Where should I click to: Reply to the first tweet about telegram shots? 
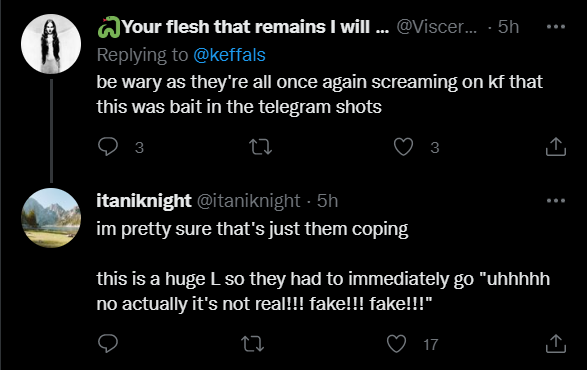pyautogui.click(x=108, y=147)
